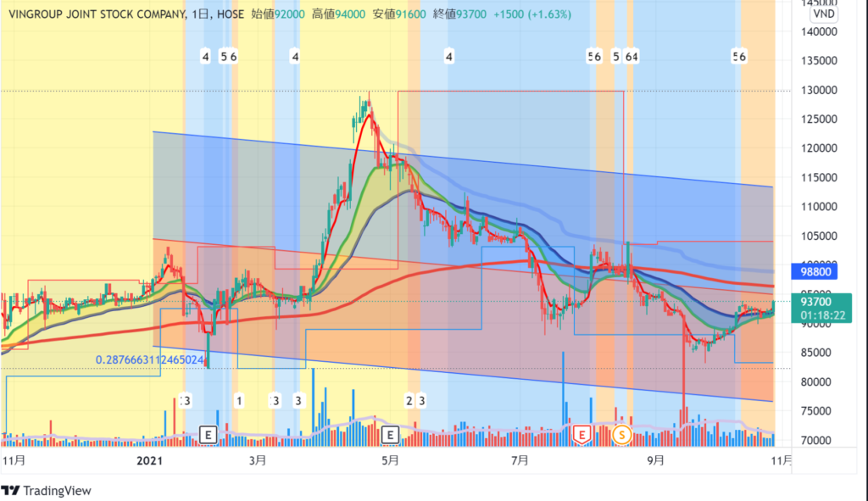Screen dimensions: 868x501
Task: Click the 75000 price axis label
Action: 816,411
